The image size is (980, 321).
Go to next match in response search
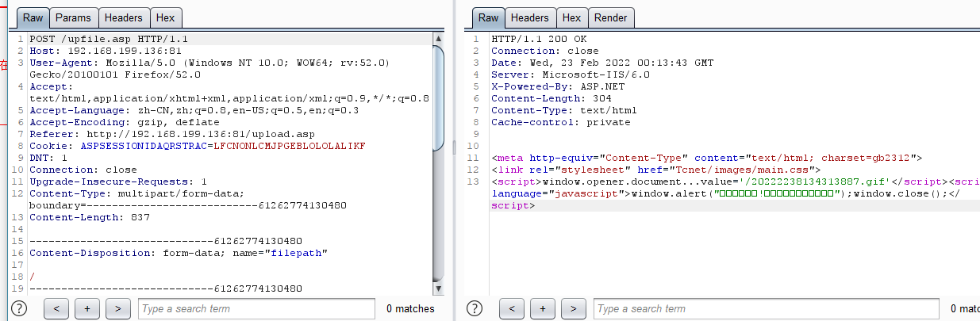[574, 308]
